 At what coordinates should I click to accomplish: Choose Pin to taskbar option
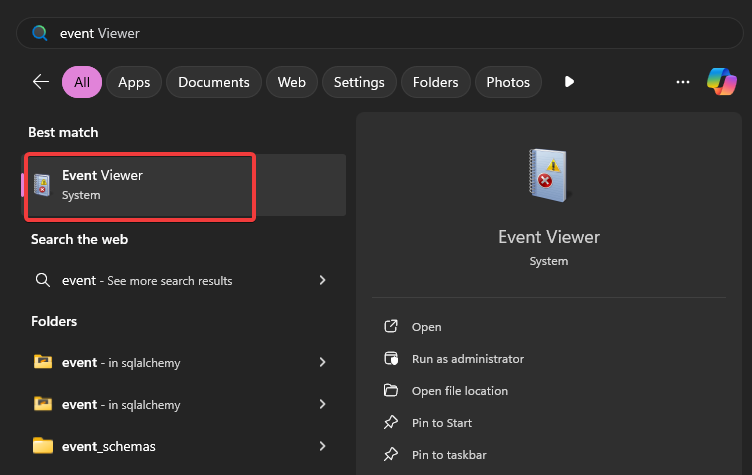pos(449,455)
